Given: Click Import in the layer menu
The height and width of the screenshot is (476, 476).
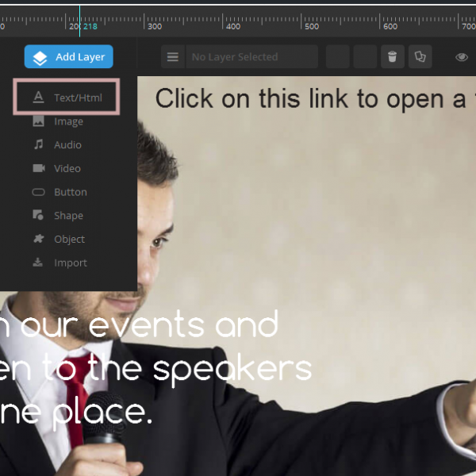Looking at the screenshot, I should [70, 263].
